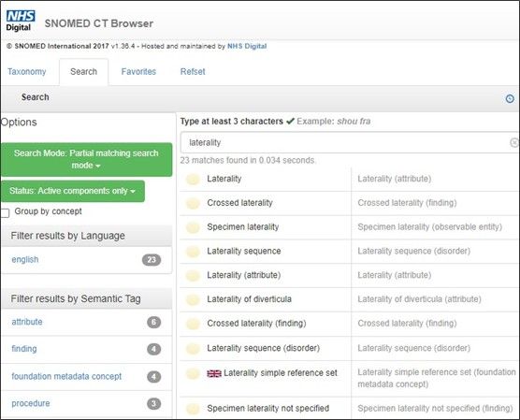Filter results by english language
520x420 pixels.
coord(25,259)
